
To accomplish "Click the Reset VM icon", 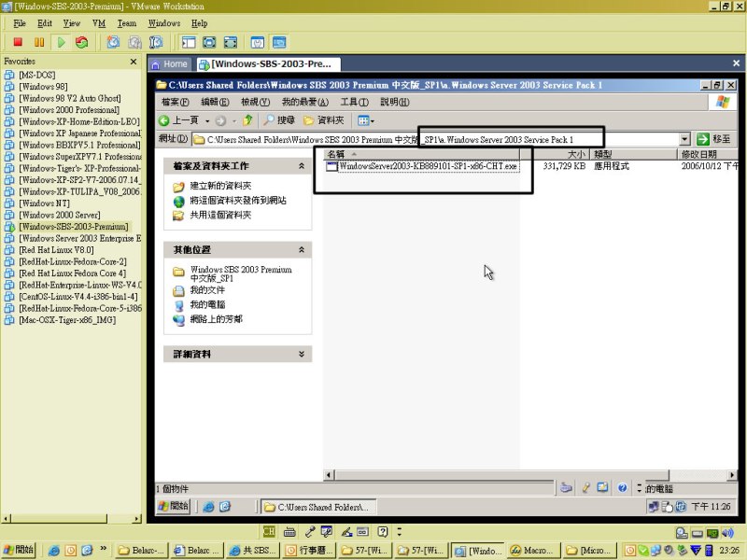I will tap(82, 42).
